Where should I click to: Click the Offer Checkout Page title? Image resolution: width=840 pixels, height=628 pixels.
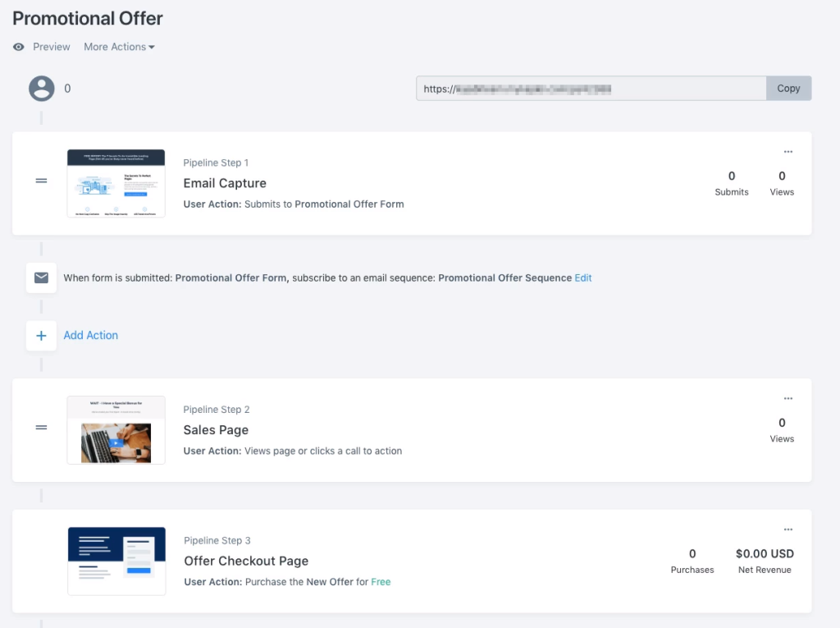click(246, 562)
